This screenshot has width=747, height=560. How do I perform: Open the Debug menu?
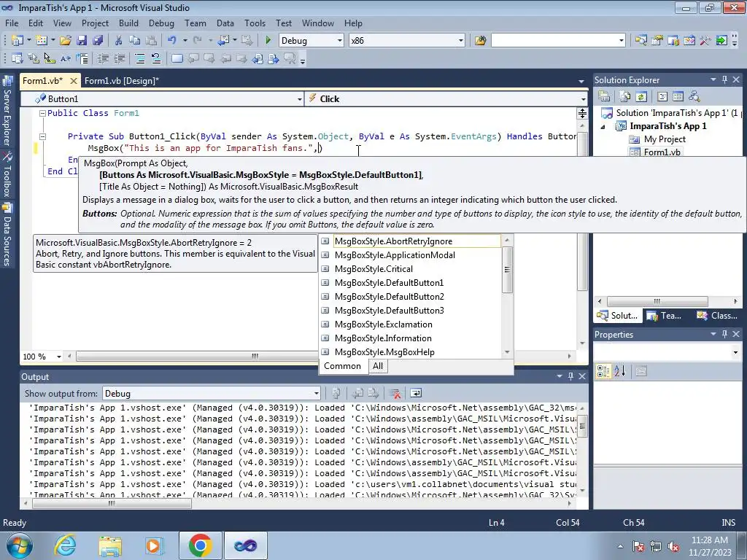161,23
